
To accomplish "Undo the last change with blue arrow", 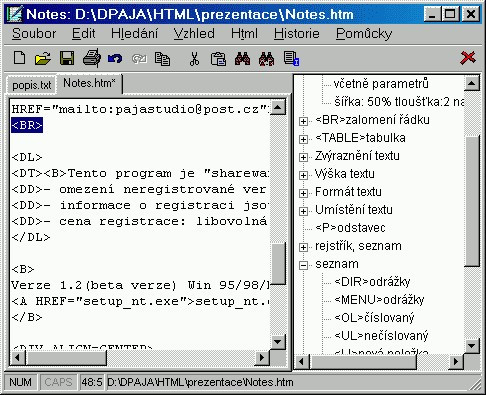I will [x=115, y=59].
